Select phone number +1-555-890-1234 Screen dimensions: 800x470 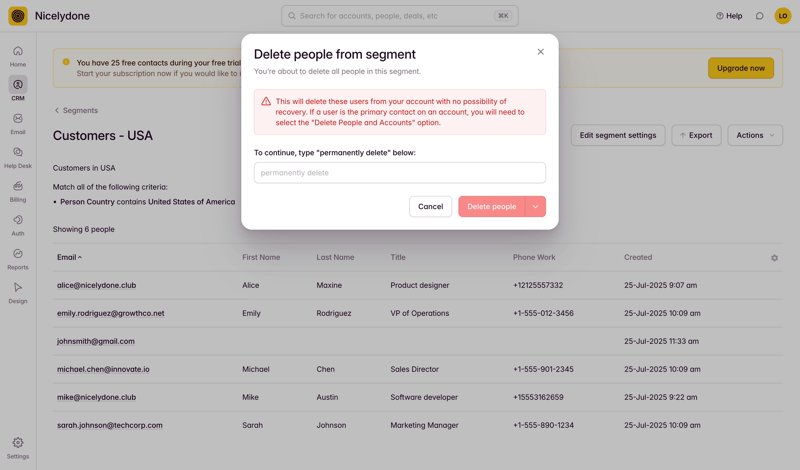click(x=543, y=425)
